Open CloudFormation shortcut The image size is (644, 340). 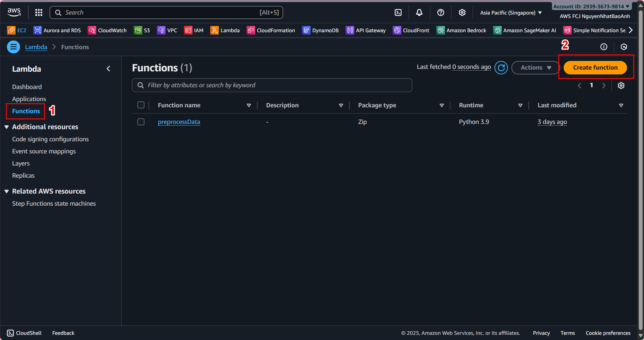tap(271, 30)
